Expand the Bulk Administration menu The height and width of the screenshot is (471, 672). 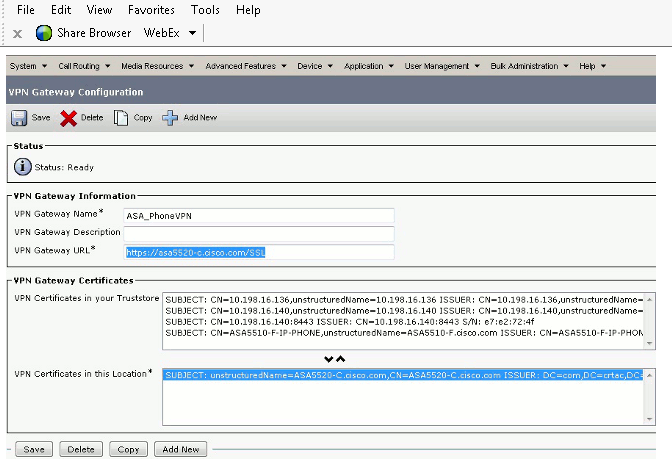pyautogui.click(x=529, y=66)
